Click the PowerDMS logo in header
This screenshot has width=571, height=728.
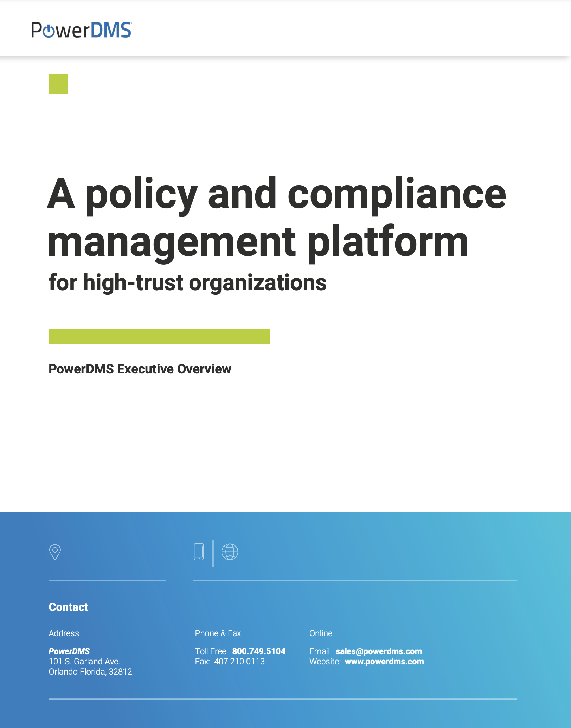[82, 30]
